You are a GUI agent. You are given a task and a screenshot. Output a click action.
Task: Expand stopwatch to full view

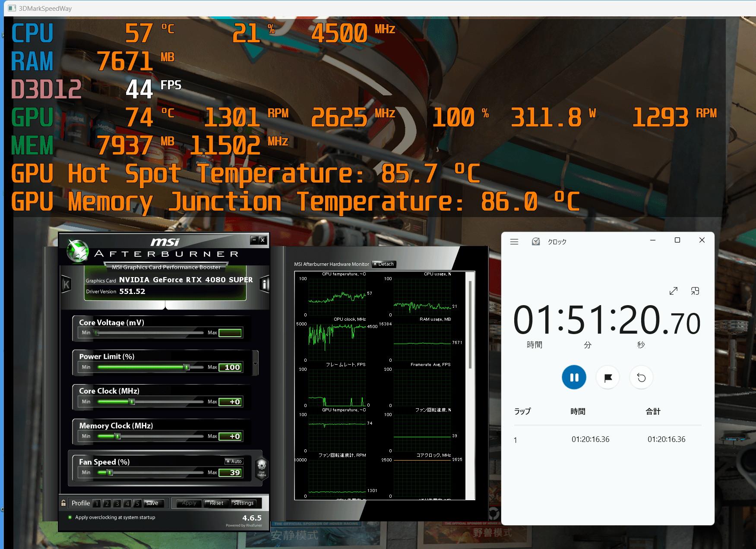[x=674, y=291]
